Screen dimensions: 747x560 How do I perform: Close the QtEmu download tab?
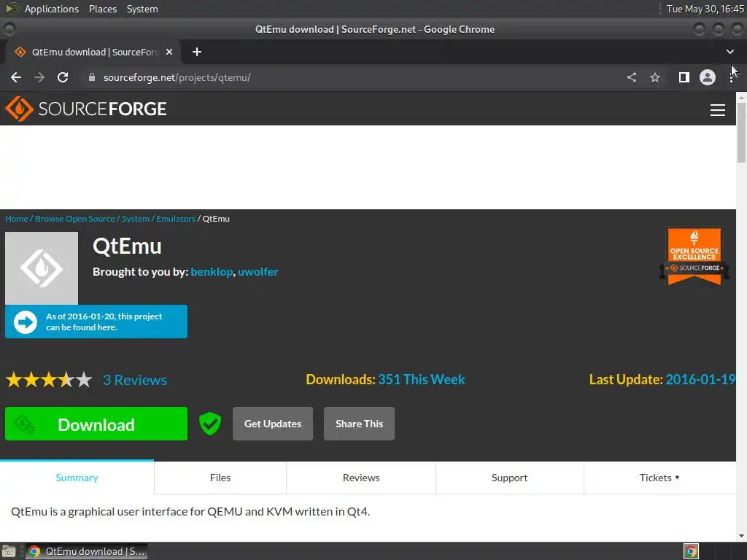point(169,52)
